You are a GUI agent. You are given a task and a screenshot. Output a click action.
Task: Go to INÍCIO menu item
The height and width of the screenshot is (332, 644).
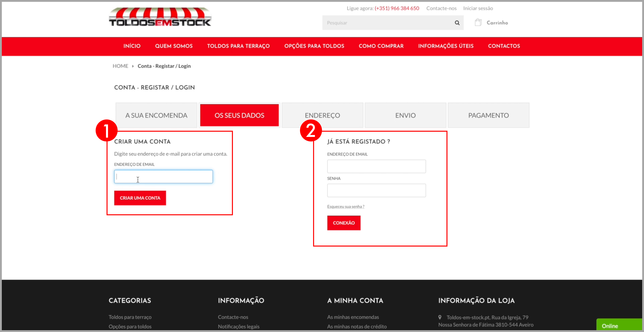(x=132, y=46)
